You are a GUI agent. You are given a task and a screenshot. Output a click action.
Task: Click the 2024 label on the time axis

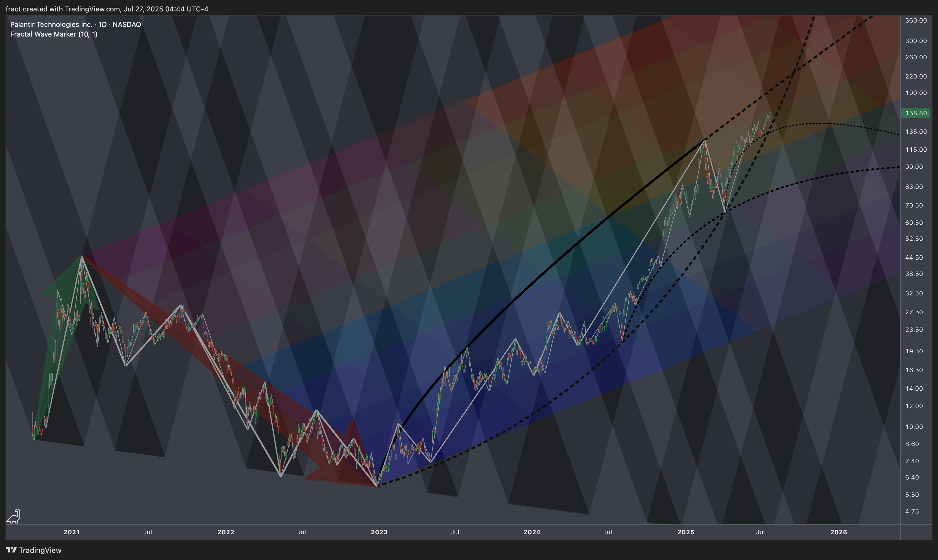point(532,532)
